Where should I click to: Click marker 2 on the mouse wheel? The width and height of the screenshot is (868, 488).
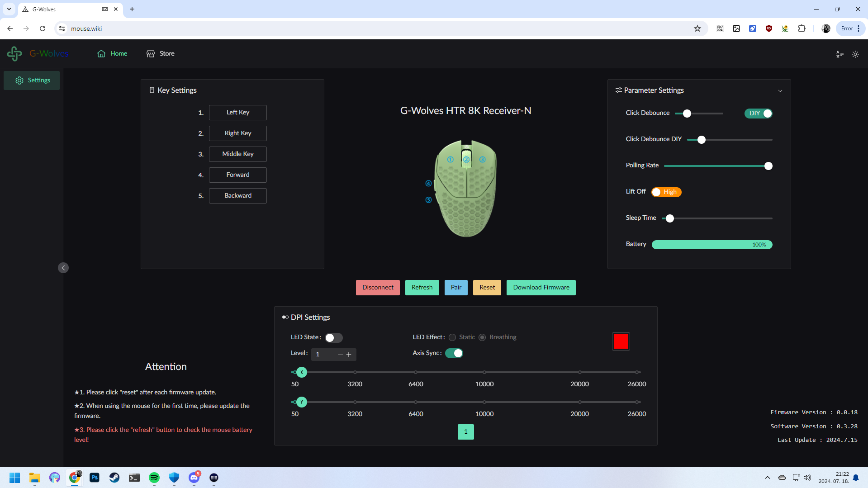point(466,160)
